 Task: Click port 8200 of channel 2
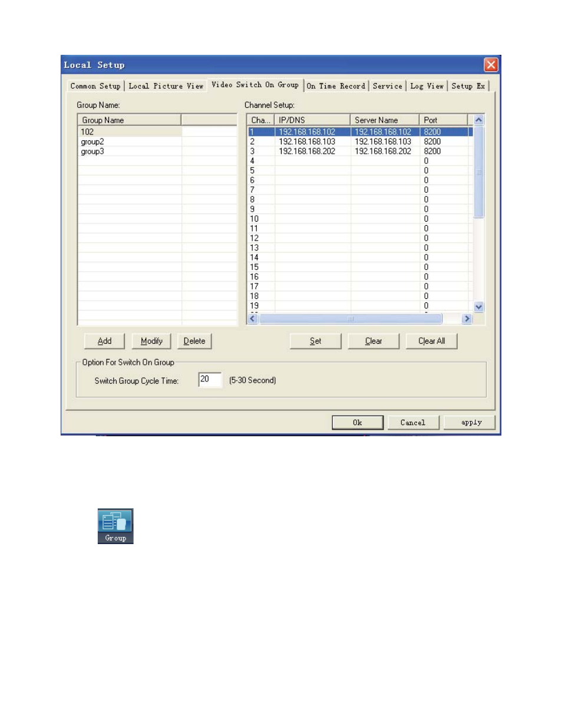click(x=432, y=141)
